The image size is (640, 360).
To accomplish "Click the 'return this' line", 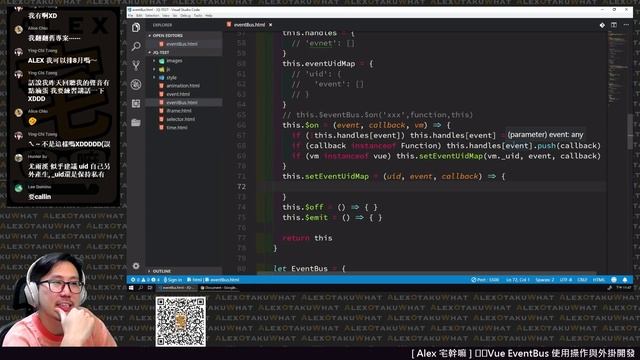I will click(x=307, y=238).
